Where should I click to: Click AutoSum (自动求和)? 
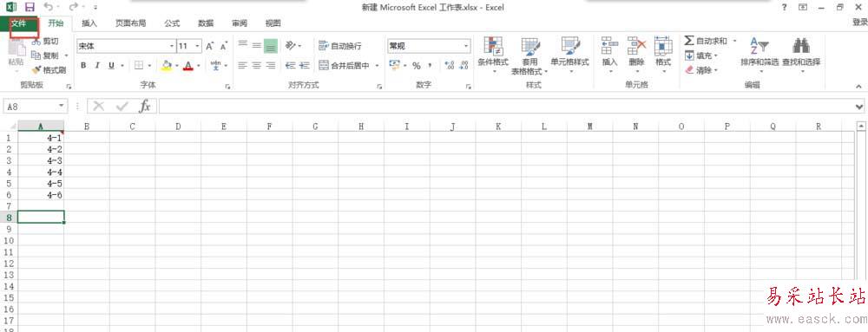tap(707, 41)
